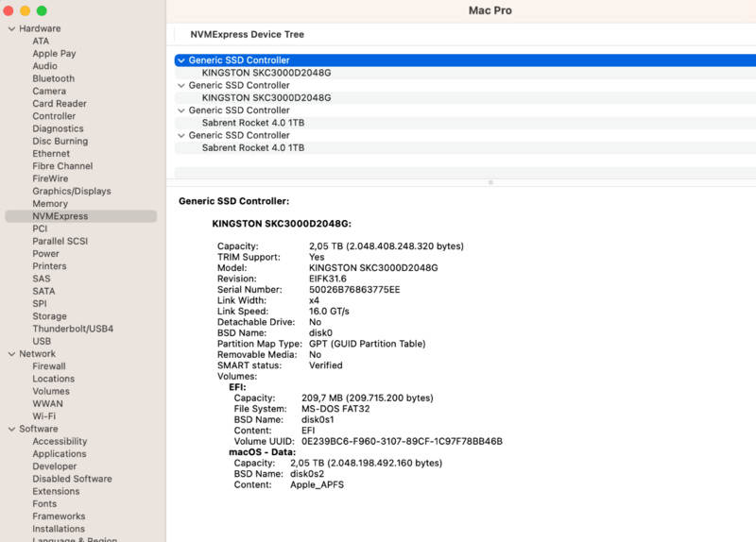Viewport: 756px width, 542px height.
Task: Click the yellow minimize window button
Action: (26, 10)
